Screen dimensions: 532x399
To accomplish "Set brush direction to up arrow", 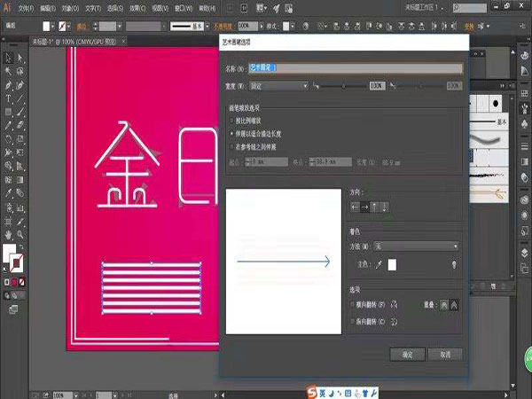I will click(x=374, y=207).
